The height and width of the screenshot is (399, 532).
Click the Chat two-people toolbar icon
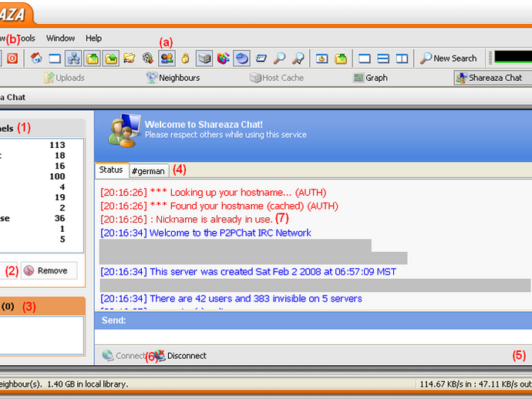[167, 59]
